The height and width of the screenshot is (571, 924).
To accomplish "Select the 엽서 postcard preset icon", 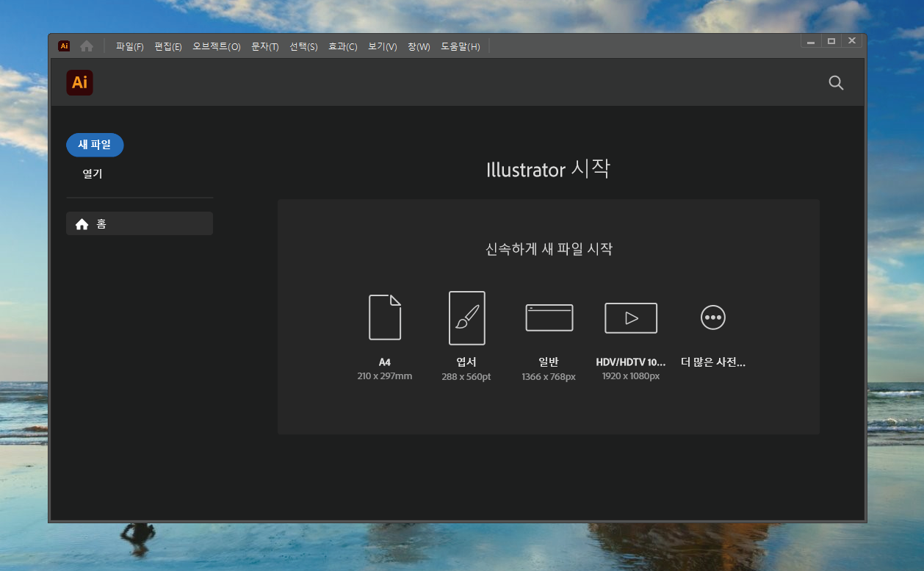I will click(467, 318).
